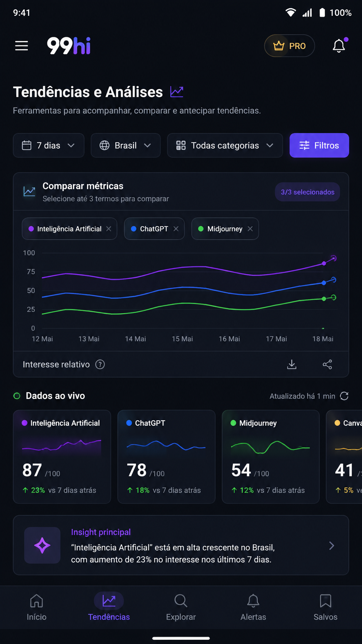Screen dimensions: 362x644
Task: Click the 78 /100 score value
Action: click(146, 470)
